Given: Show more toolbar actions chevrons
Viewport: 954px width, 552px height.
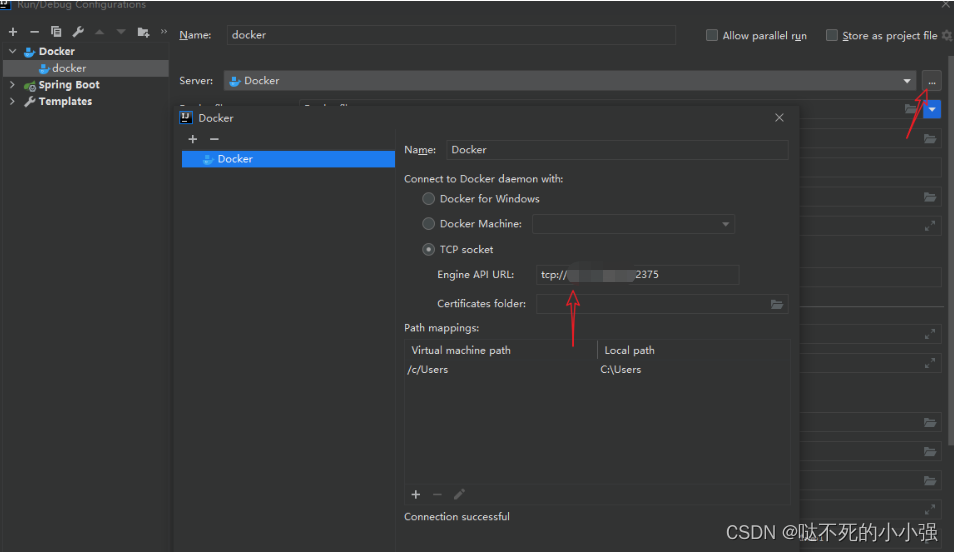Looking at the screenshot, I should 164,31.
